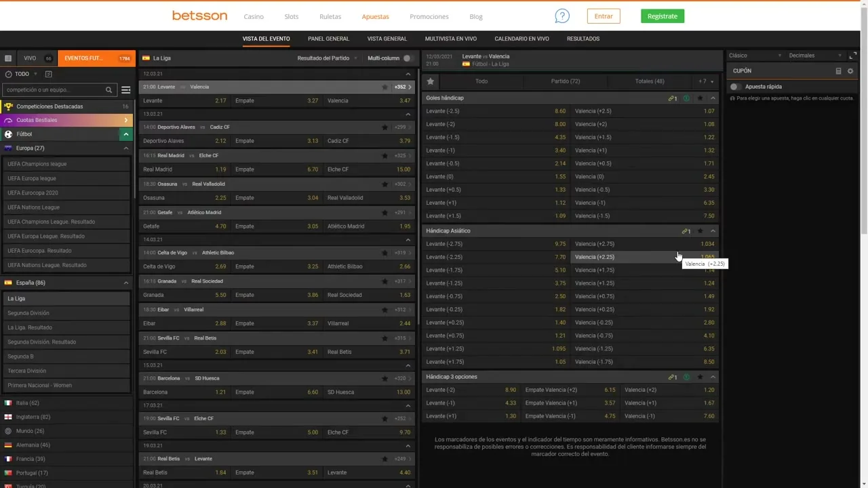Open the Casino link
This screenshot has height=488, width=868.
(x=254, y=16)
